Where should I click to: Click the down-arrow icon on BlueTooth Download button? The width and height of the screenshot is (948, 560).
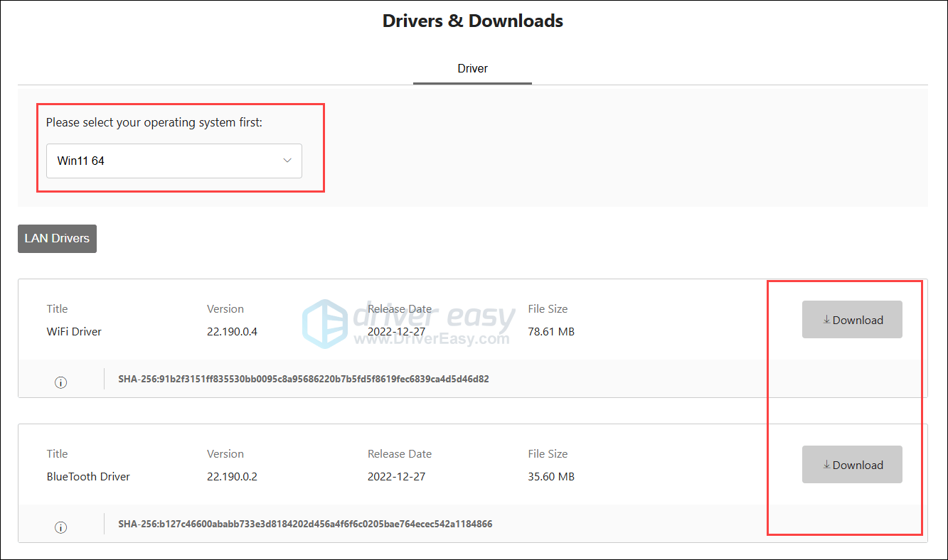pos(826,465)
